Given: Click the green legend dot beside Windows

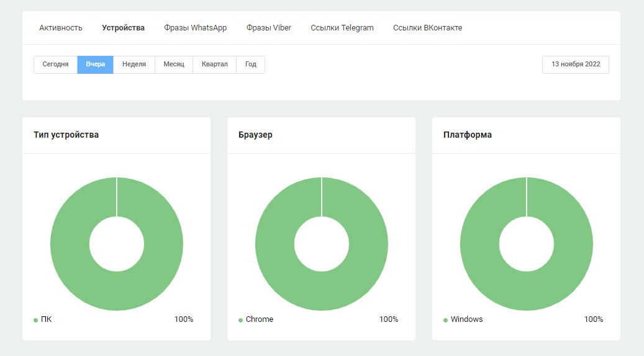Looking at the screenshot, I should coord(445,320).
